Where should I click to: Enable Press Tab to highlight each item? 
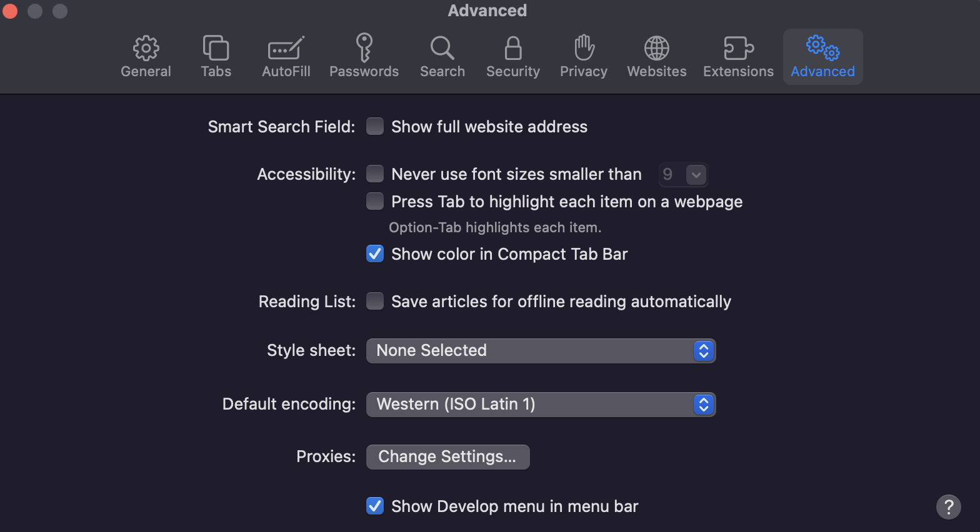(375, 201)
